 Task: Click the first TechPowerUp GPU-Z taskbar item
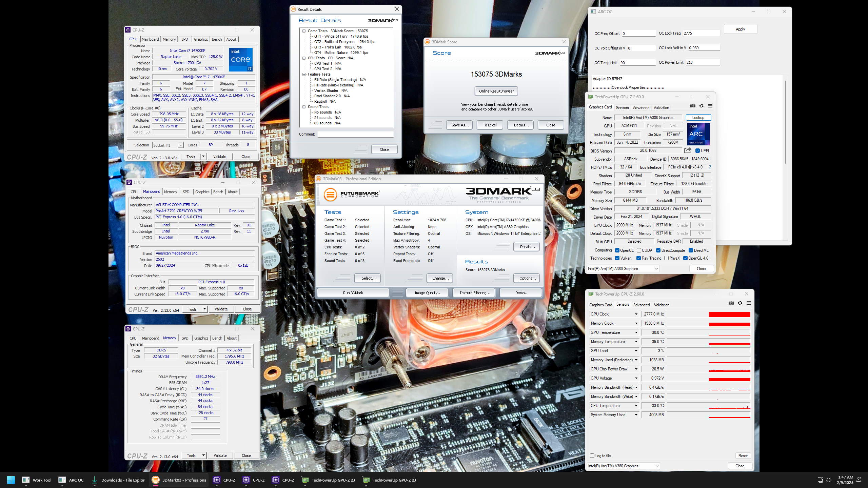click(x=329, y=480)
